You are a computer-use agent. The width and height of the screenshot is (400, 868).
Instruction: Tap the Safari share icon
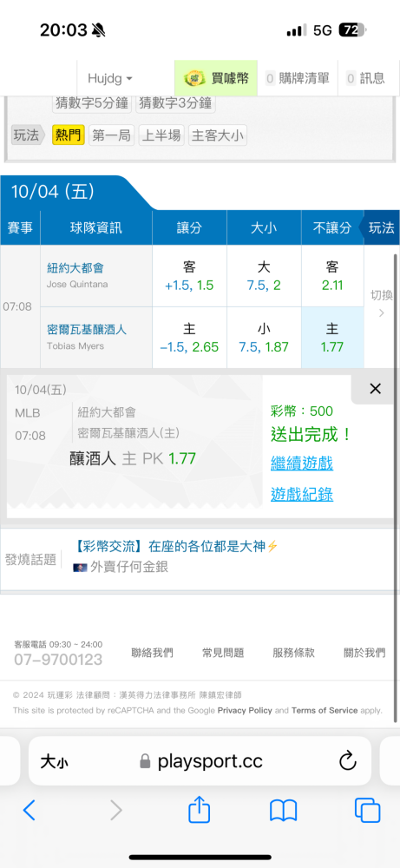[x=200, y=810]
